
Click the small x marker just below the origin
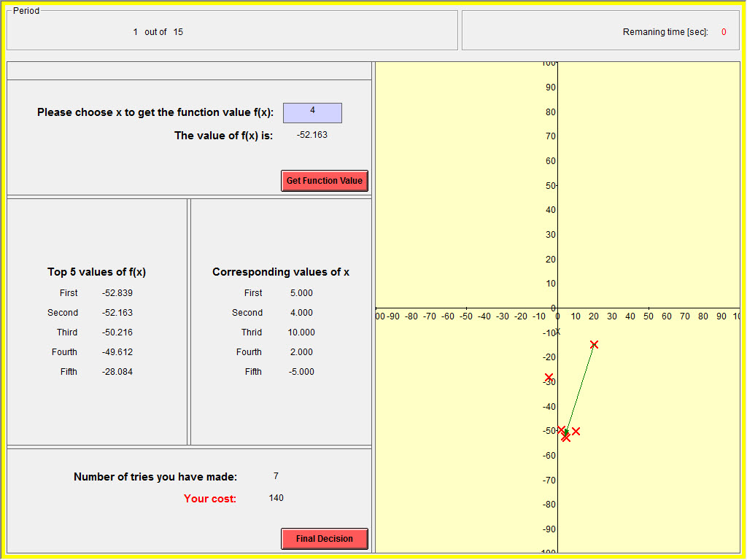[x=557, y=330]
